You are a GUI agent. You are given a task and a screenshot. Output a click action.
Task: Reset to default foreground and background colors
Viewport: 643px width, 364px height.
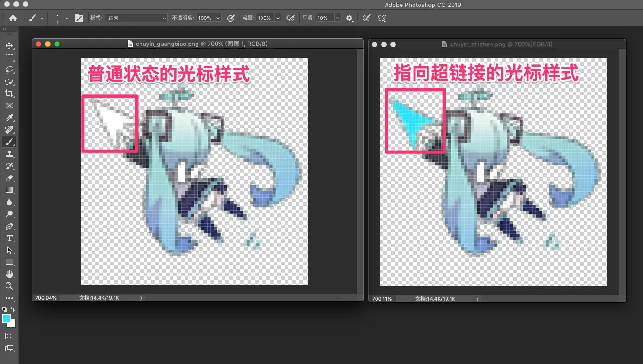[5, 309]
